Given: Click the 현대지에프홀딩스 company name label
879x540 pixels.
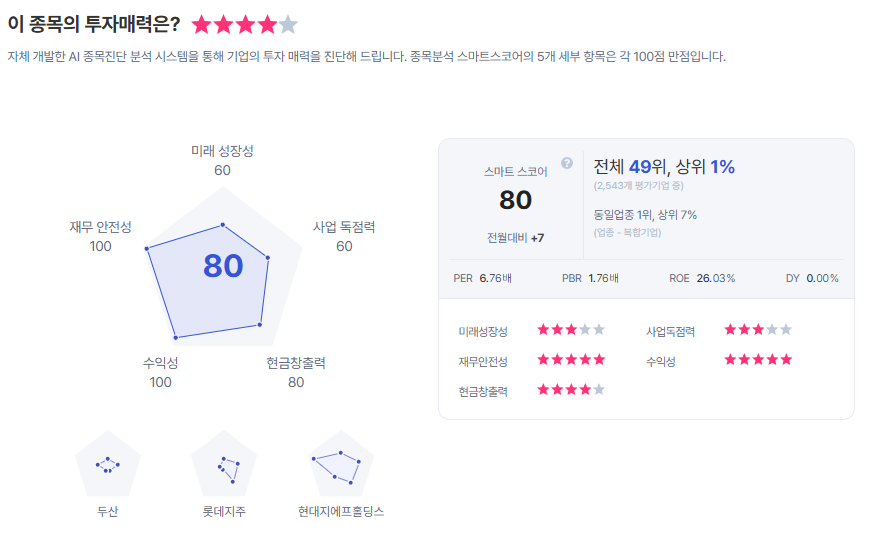Looking at the screenshot, I should (x=341, y=511).
